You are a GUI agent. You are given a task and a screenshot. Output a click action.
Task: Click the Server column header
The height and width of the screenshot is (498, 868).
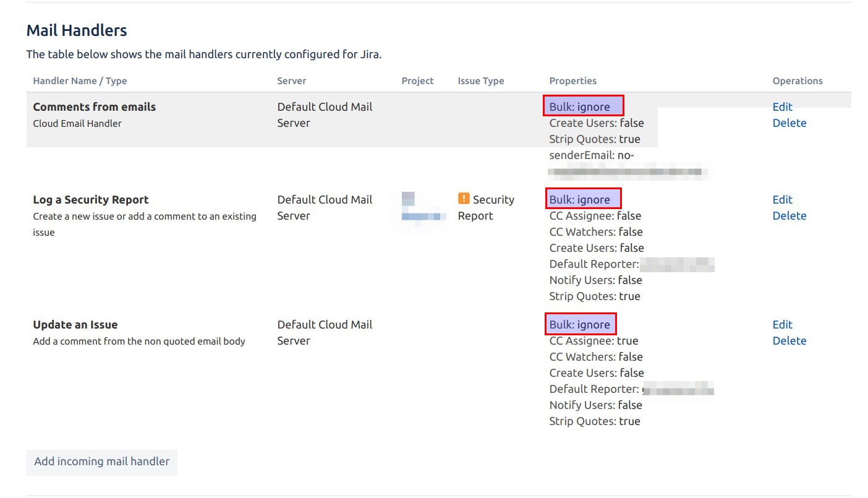point(292,81)
